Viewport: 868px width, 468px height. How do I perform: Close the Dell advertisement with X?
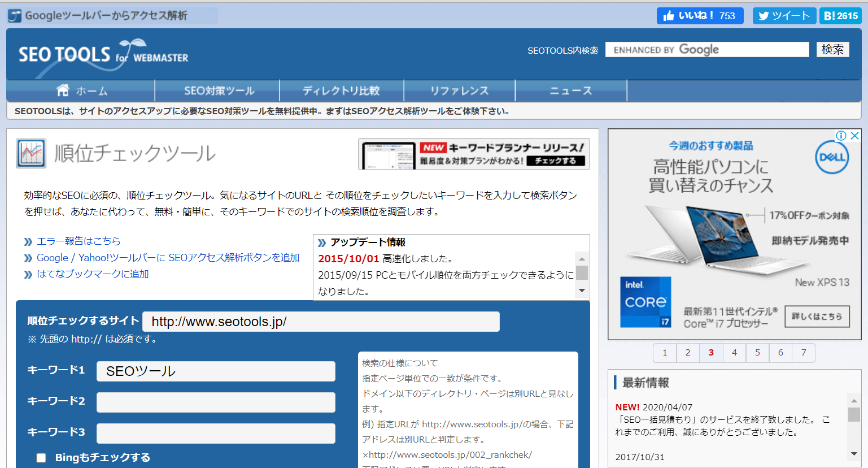click(855, 136)
